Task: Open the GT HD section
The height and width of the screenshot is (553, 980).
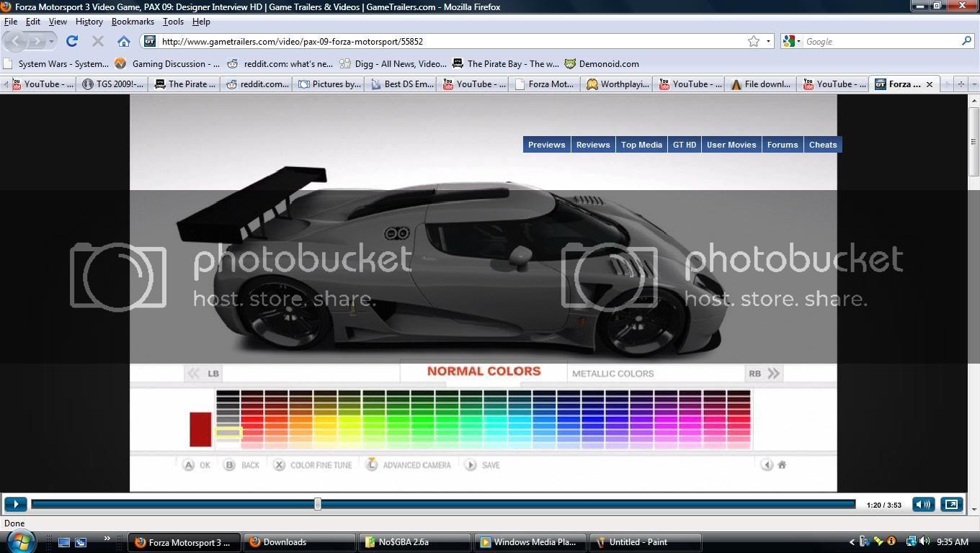Action: click(685, 145)
